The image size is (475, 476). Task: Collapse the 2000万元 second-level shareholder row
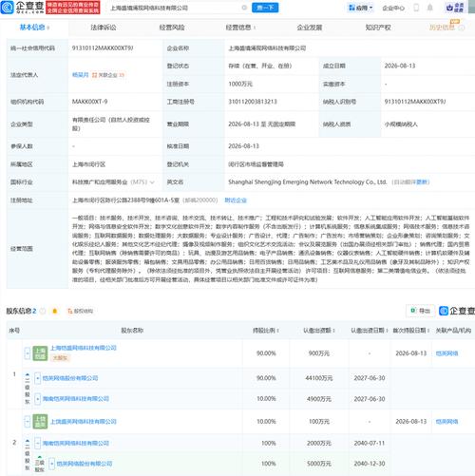(37, 443)
